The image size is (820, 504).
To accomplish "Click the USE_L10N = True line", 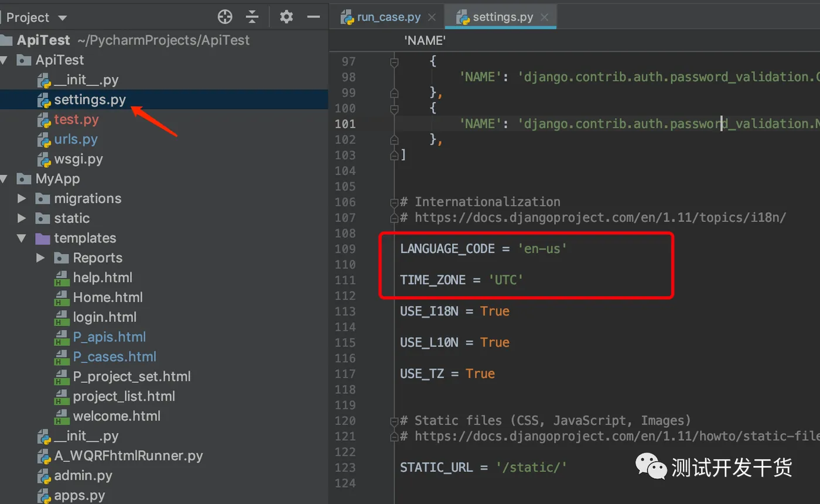I will (455, 342).
